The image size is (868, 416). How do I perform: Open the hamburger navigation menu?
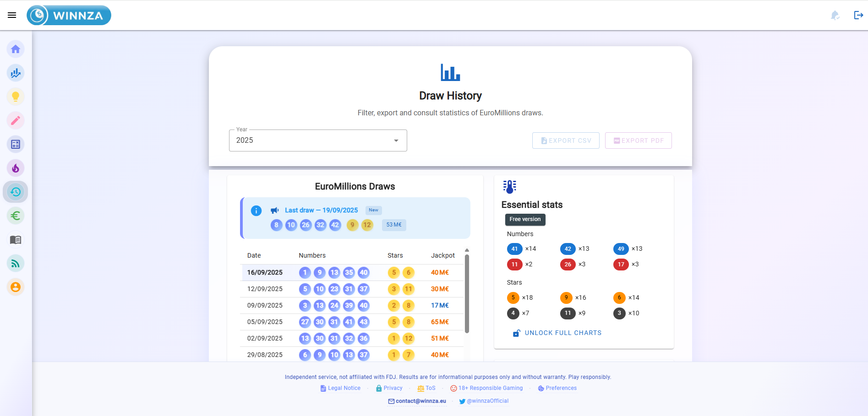tap(11, 15)
